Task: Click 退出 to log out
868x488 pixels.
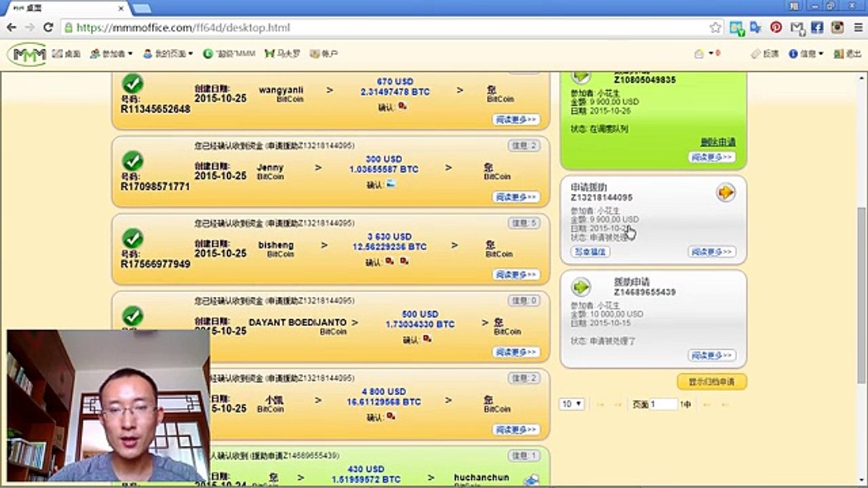Action: [x=848, y=54]
